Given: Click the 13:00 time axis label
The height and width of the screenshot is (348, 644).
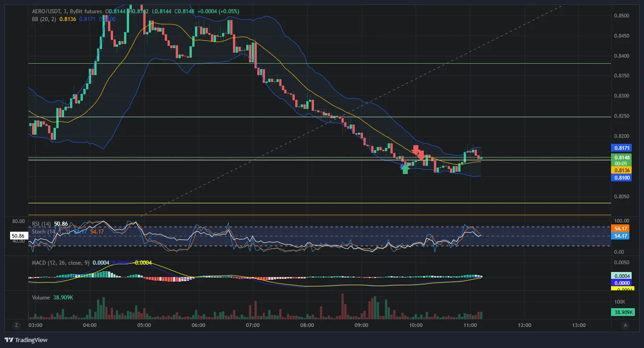Looking at the screenshot, I should [x=579, y=326].
